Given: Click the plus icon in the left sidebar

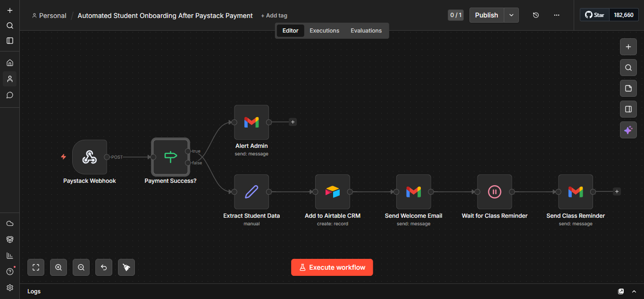Looking at the screenshot, I should (x=10, y=10).
